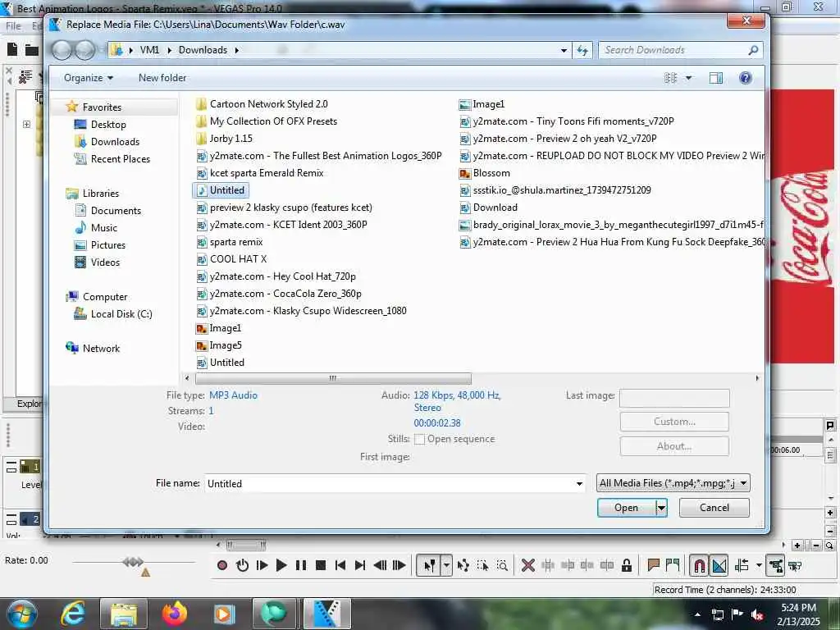Open Firefox from the taskbar
The width and height of the screenshot is (840, 630).
tap(175, 614)
